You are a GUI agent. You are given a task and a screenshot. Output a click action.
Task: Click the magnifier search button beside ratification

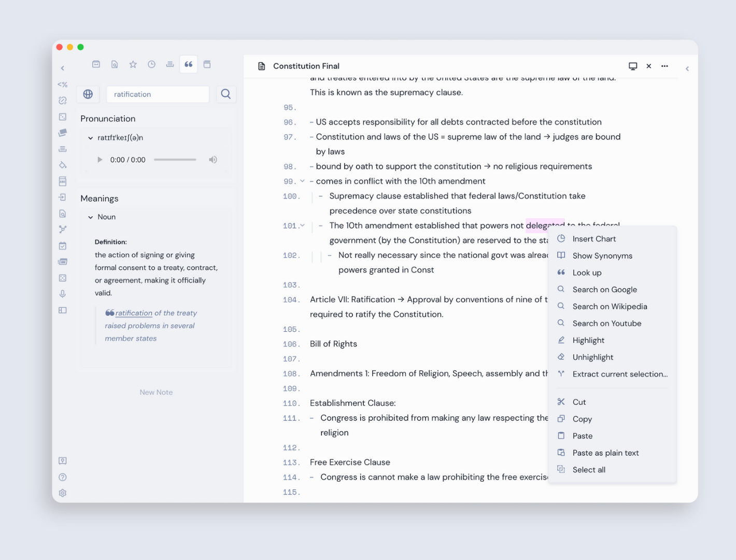click(226, 94)
